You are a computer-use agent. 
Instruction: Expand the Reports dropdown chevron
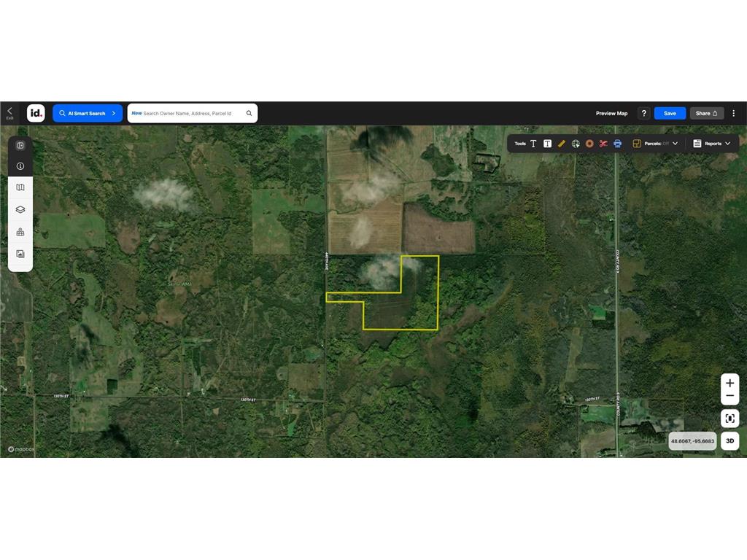click(727, 144)
